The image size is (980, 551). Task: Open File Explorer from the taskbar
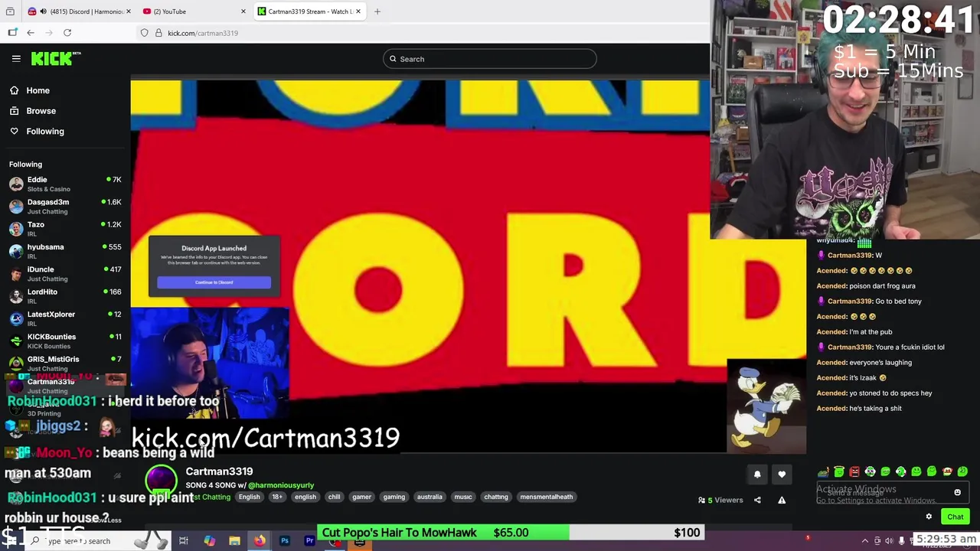[234, 541]
